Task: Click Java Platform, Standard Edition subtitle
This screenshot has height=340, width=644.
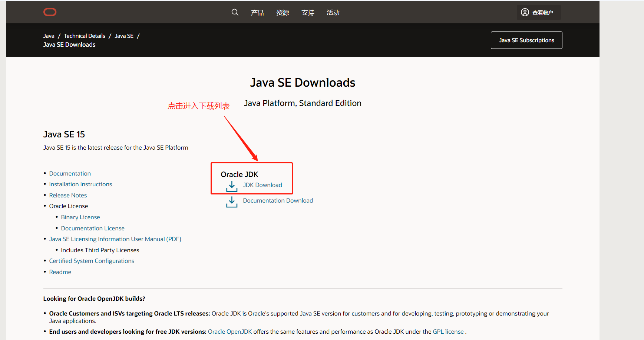Action: pyautogui.click(x=303, y=103)
